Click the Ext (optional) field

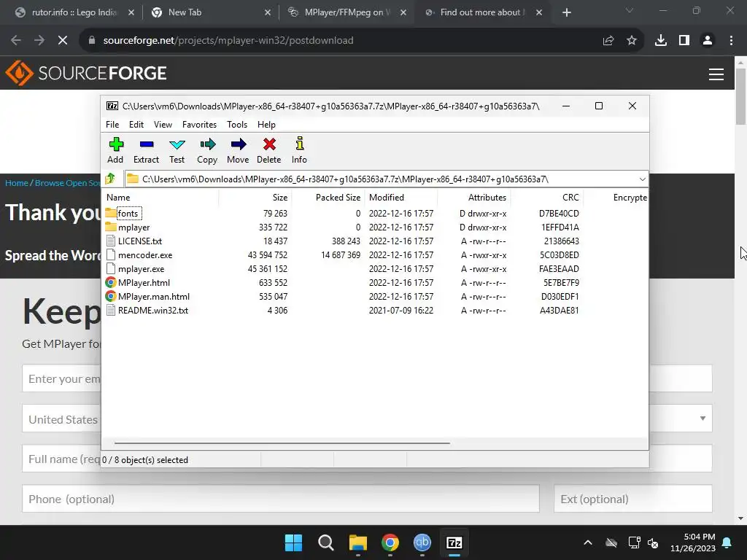[632, 499]
